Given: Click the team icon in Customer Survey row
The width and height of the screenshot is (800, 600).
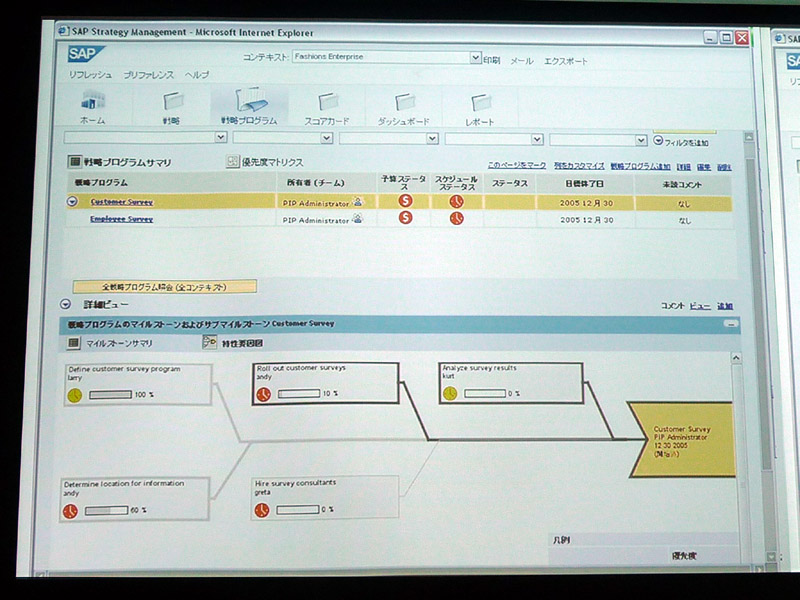Looking at the screenshot, I should tap(358, 202).
